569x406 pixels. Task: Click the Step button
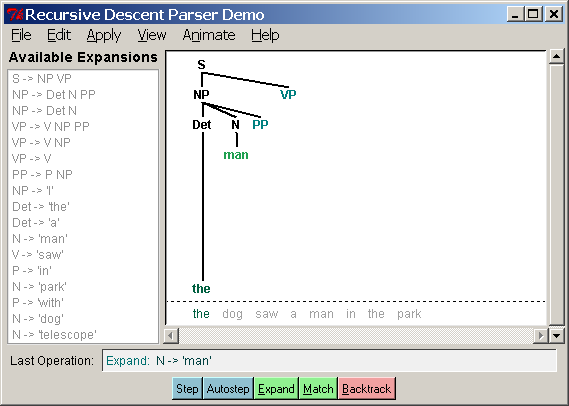[187, 389]
